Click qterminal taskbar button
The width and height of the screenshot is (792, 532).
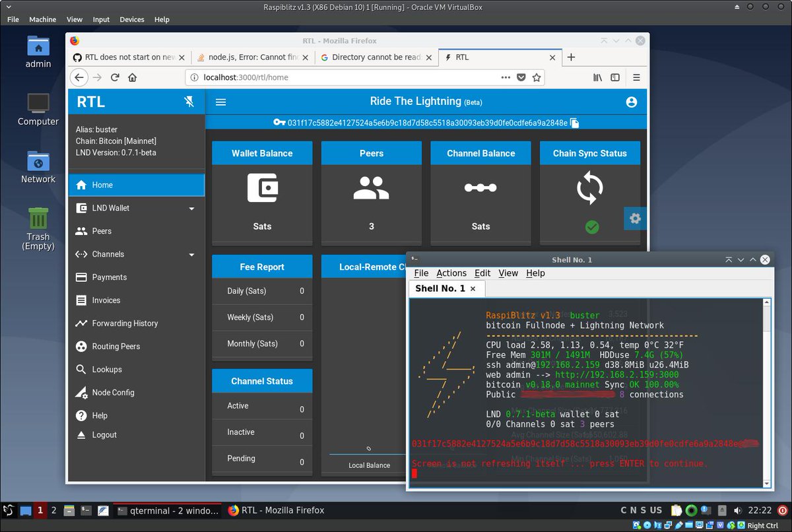[x=168, y=510]
